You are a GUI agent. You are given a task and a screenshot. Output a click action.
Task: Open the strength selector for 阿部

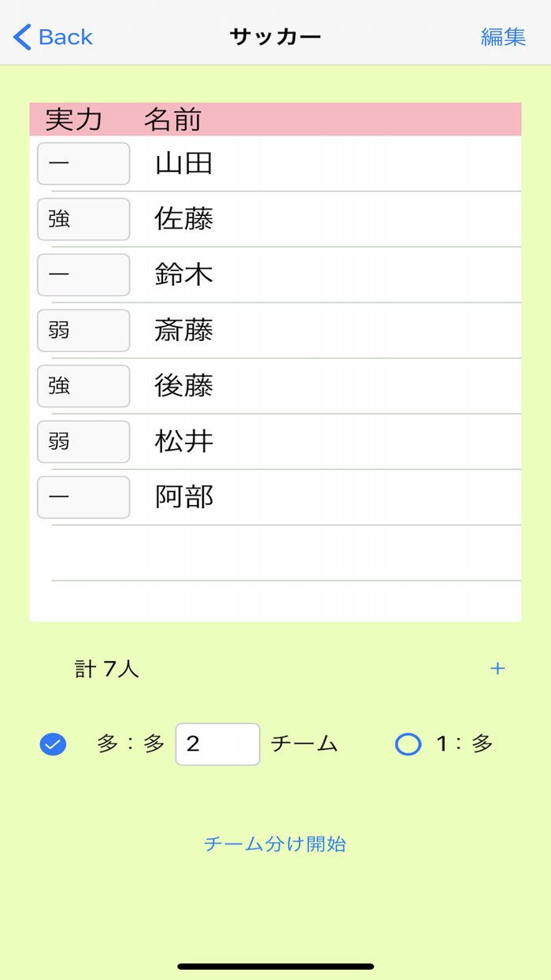click(83, 497)
